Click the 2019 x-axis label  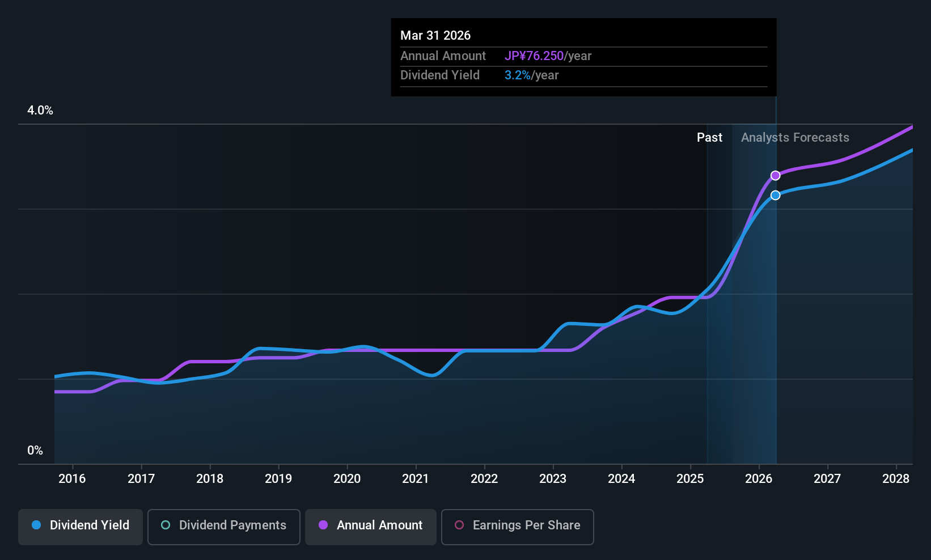[278, 479]
